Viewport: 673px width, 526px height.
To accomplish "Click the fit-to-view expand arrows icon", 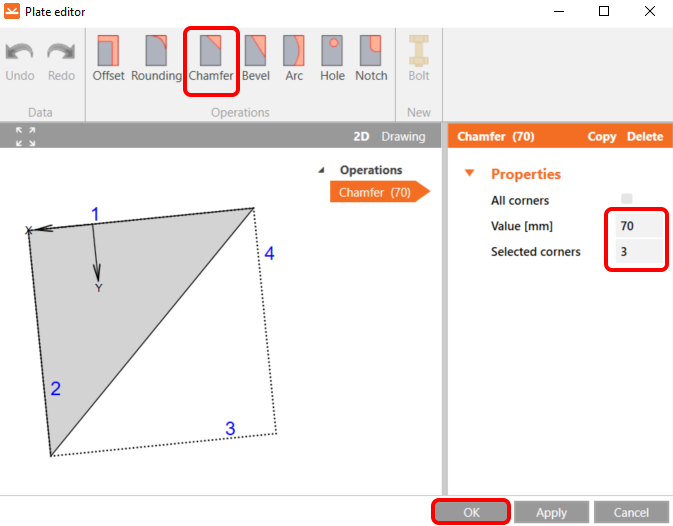I will coord(25,136).
